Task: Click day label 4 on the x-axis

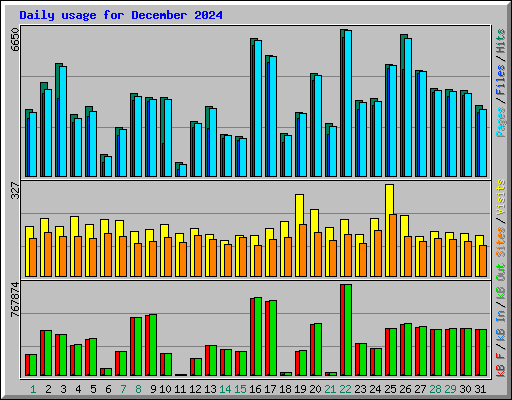Action: pyautogui.click(x=78, y=389)
